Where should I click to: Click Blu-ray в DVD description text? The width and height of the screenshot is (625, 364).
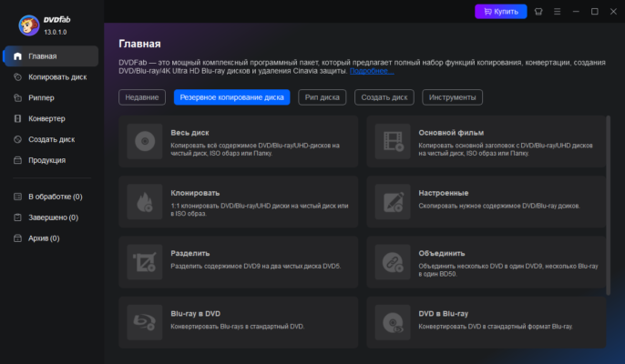click(237, 327)
